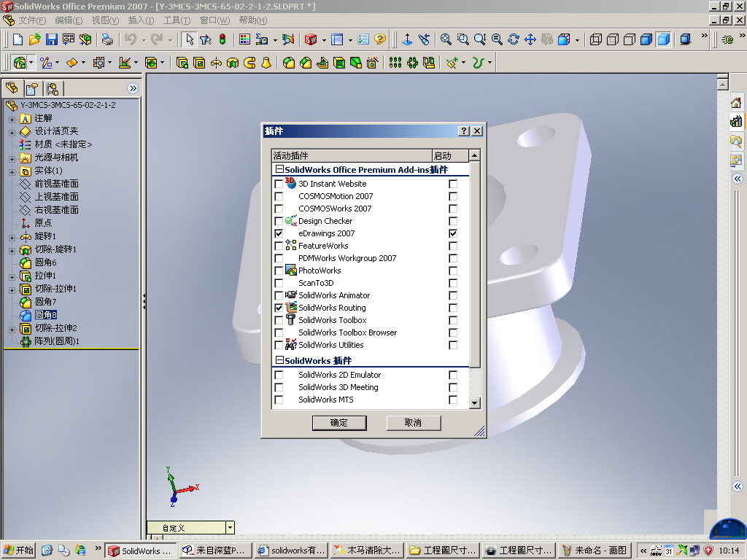The image size is (747, 560).
Task: Enable the FeatureWorks active checkbox
Action: 279,246
